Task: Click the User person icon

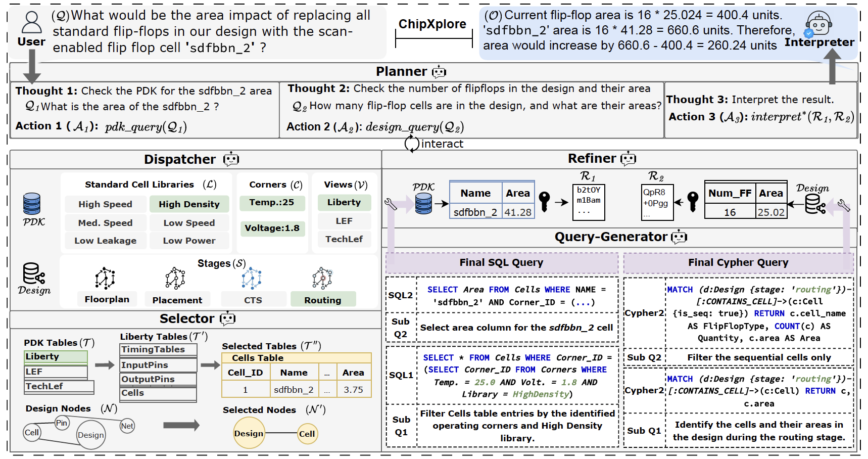Action: [x=31, y=23]
